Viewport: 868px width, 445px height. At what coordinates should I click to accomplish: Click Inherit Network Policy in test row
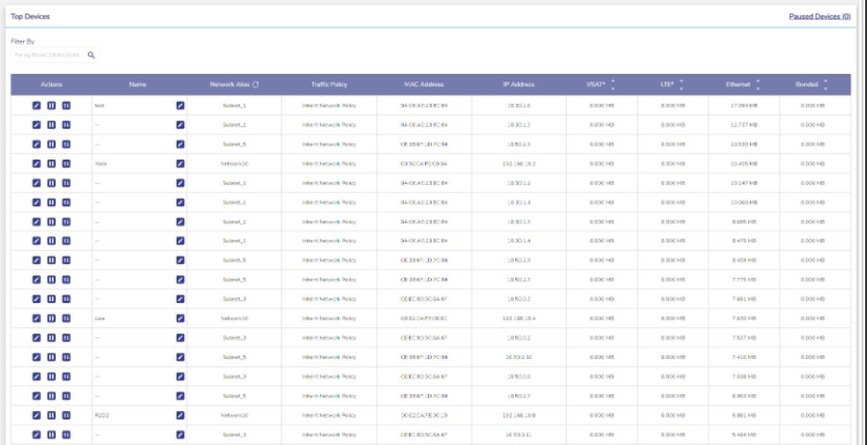329,105
